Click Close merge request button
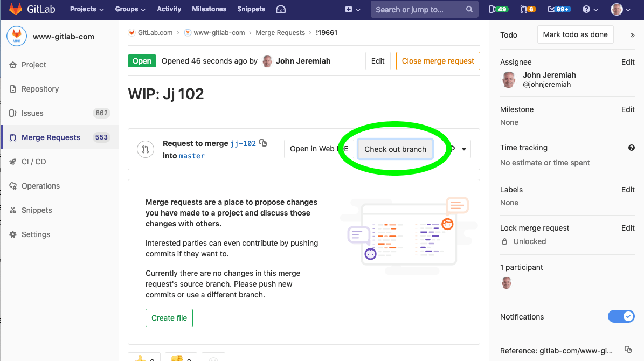The height and width of the screenshot is (361, 644). pyautogui.click(x=438, y=61)
